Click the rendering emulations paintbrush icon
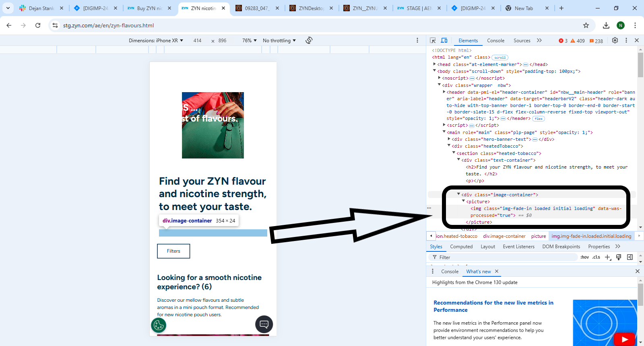This screenshot has width=644, height=346. point(619,257)
